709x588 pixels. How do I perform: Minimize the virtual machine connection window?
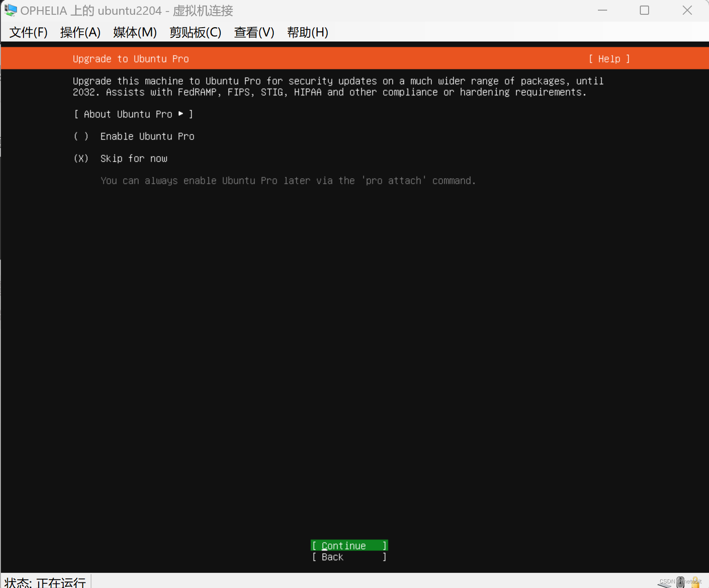pyautogui.click(x=603, y=10)
